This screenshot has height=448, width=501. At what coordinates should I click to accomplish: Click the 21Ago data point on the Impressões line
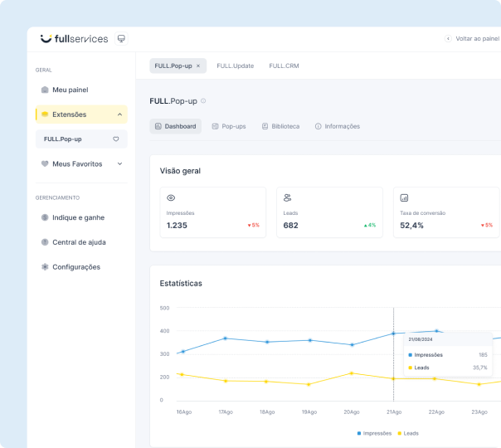click(x=393, y=334)
